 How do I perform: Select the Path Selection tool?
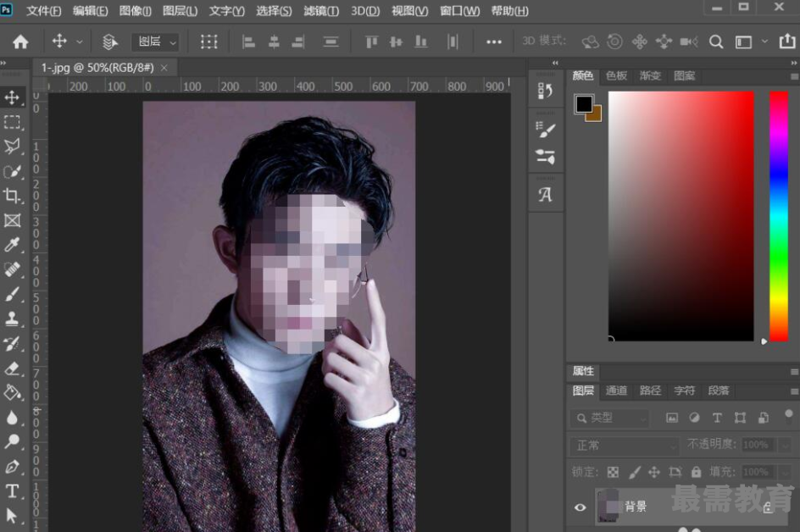(x=12, y=516)
